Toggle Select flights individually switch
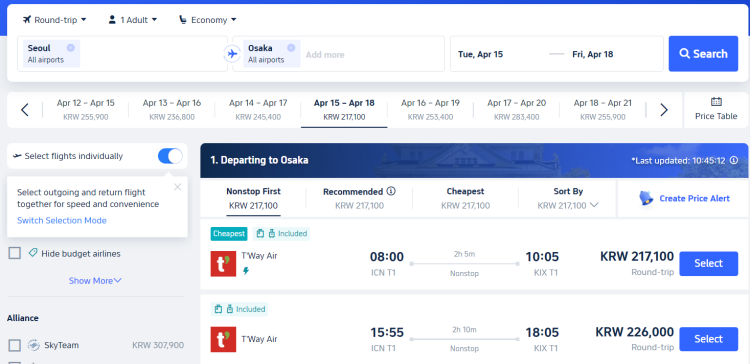Image resolution: width=750 pixels, height=364 pixels. (x=170, y=156)
